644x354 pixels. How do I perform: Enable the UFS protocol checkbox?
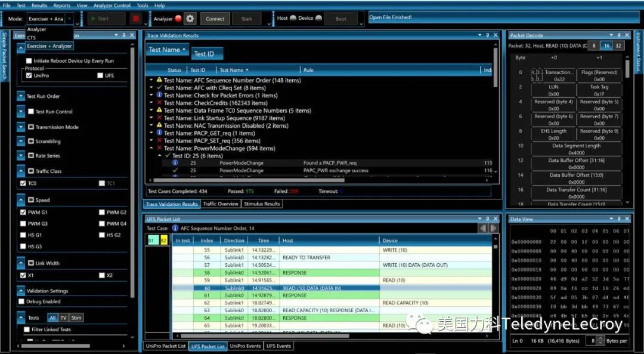[x=100, y=76]
